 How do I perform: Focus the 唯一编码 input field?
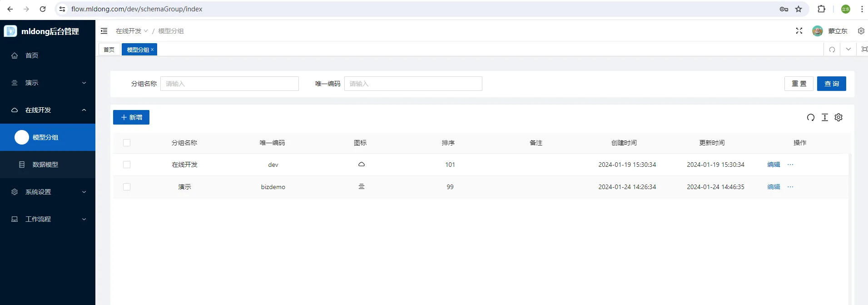click(413, 84)
